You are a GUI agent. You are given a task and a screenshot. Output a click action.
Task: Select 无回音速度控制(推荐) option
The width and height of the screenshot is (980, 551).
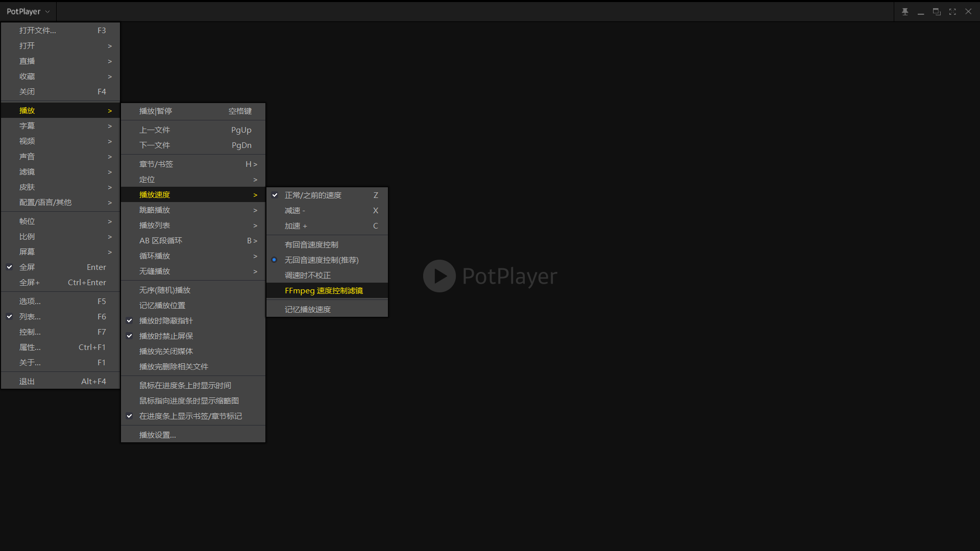click(x=327, y=260)
